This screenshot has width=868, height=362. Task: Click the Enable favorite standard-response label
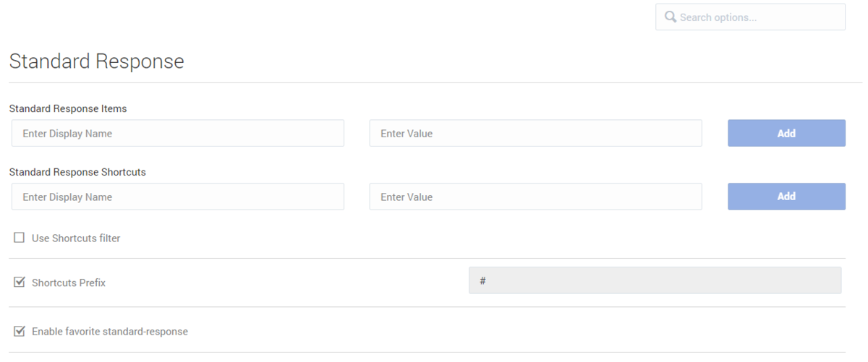pyautogui.click(x=110, y=332)
